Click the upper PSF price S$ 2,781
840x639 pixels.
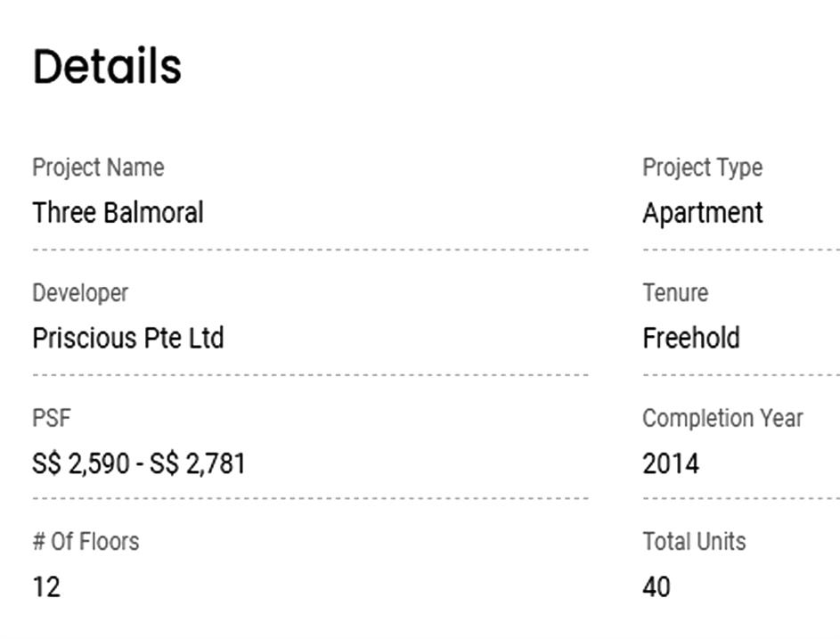tap(198, 463)
